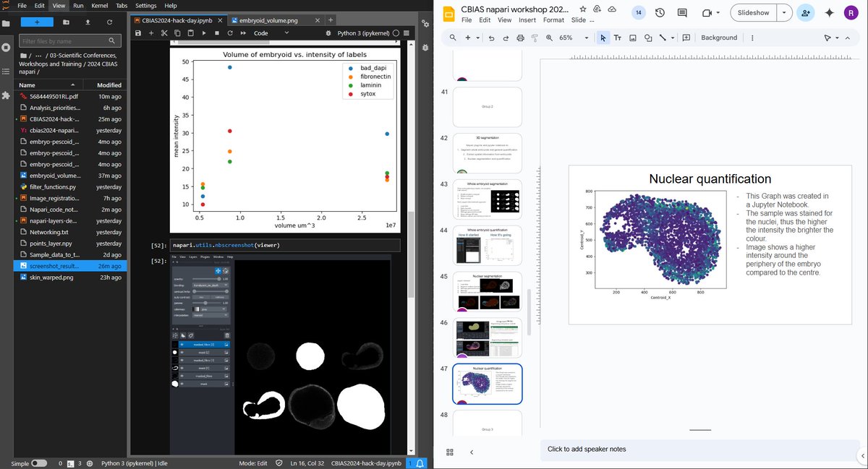Open the JupyterLab Settings menu
868x469 pixels.
click(146, 5)
